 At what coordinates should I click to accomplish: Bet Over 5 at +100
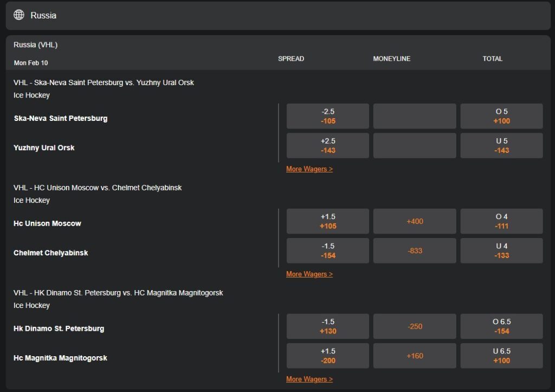(x=501, y=116)
